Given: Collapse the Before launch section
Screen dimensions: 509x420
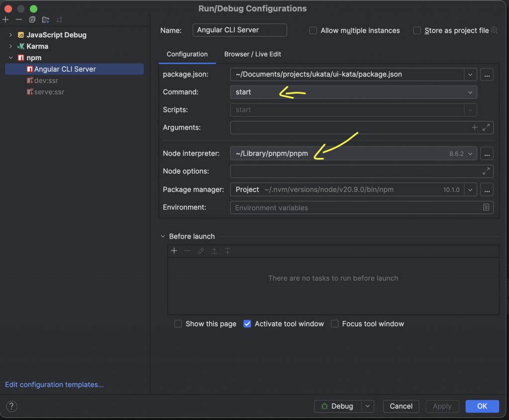Looking at the screenshot, I should click(x=163, y=236).
